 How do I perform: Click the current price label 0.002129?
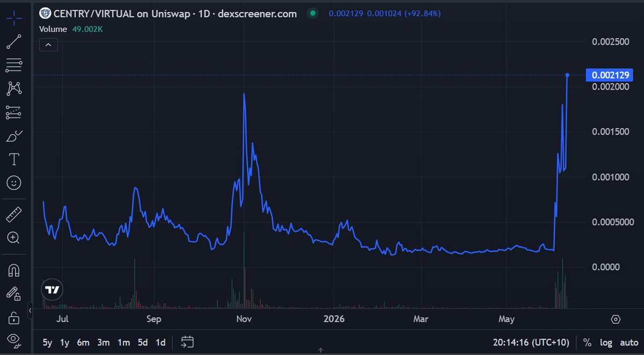point(610,75)
